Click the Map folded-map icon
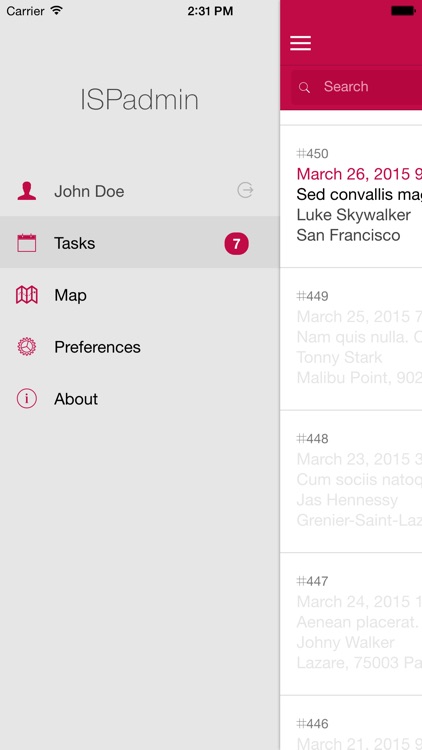This screenshot has width=422, height=750. 27,295
